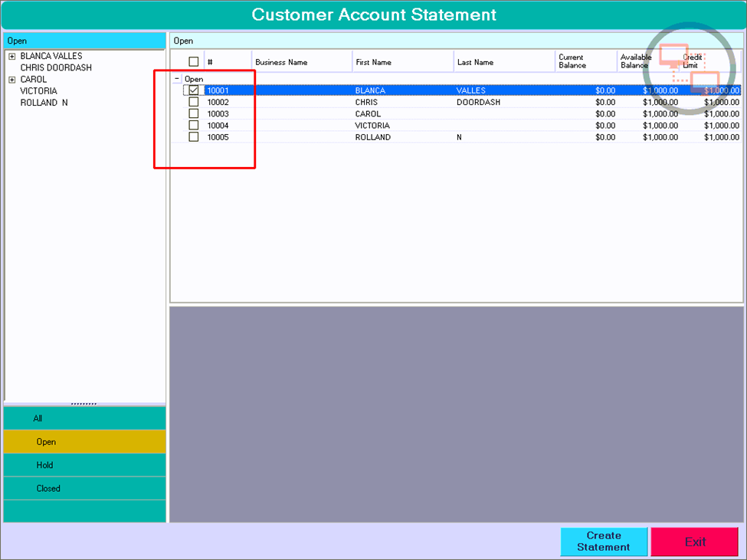Click first name CAROL in the table

pos(368,113)
